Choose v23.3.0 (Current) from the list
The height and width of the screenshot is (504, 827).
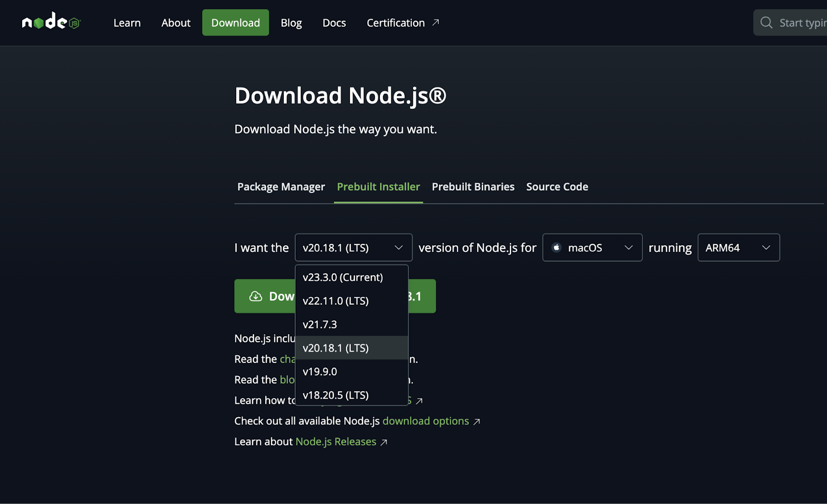[x=351, y=277]
